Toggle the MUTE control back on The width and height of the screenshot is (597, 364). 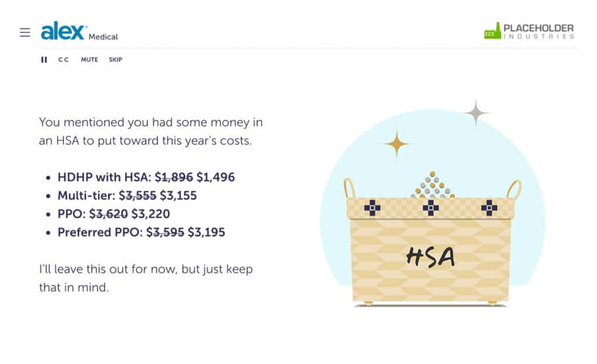[x=89, y=59]
